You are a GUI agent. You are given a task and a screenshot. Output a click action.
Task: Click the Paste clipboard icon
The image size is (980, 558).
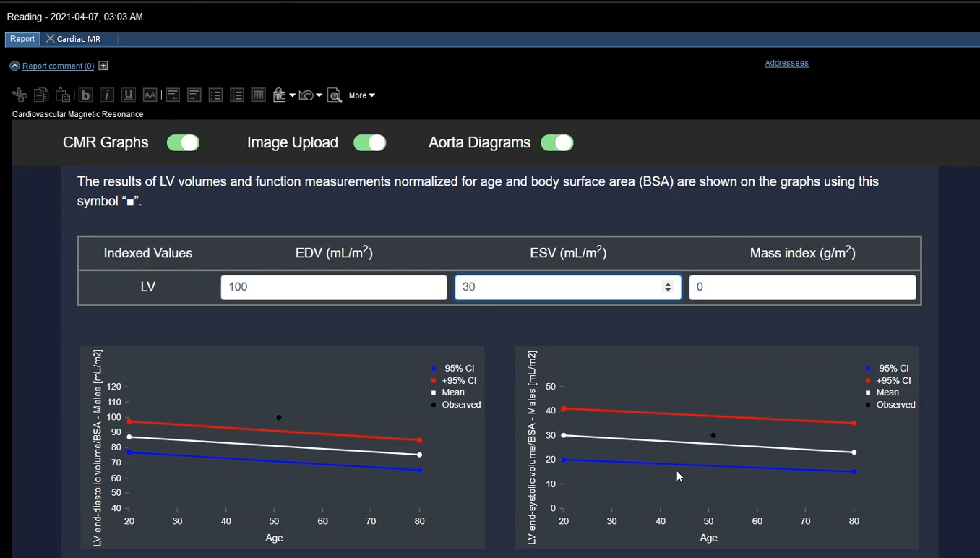(63, 95)
